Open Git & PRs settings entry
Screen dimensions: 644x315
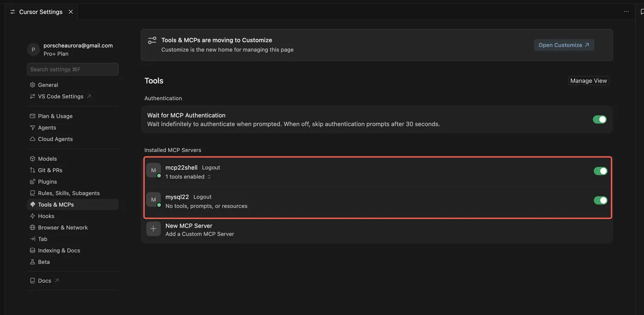point(73,170)
